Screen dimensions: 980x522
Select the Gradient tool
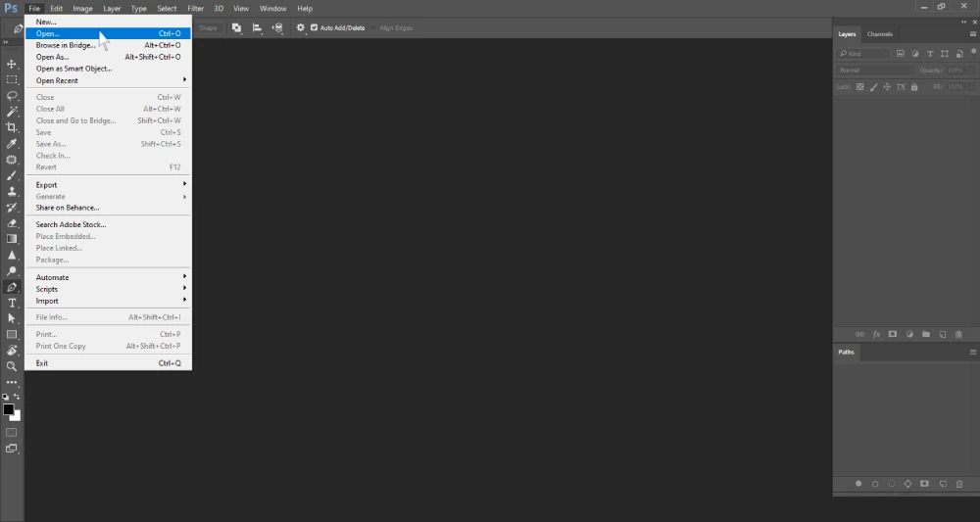pos(11,239)
